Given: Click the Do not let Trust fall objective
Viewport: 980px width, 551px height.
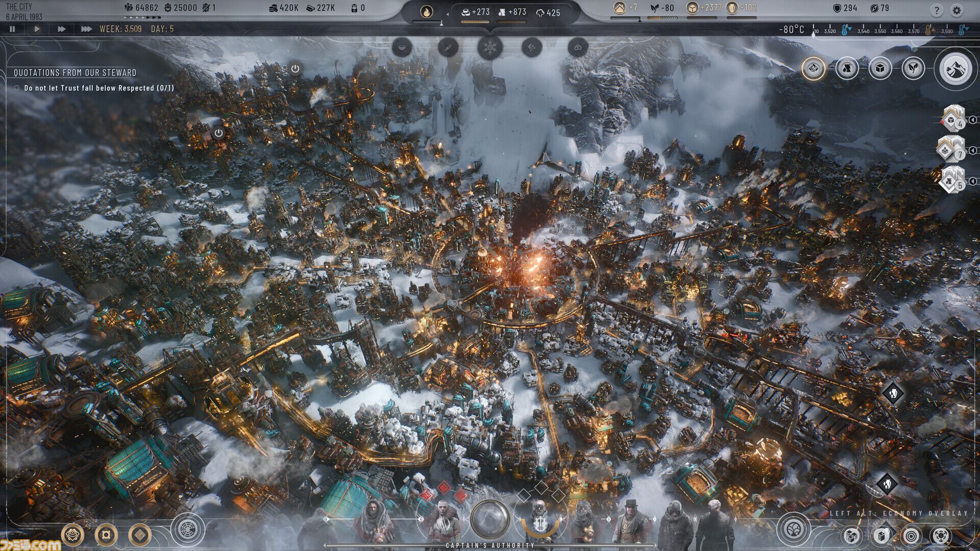Looking at the screenshot, I should pyautogui.click(x=99, y=88).
